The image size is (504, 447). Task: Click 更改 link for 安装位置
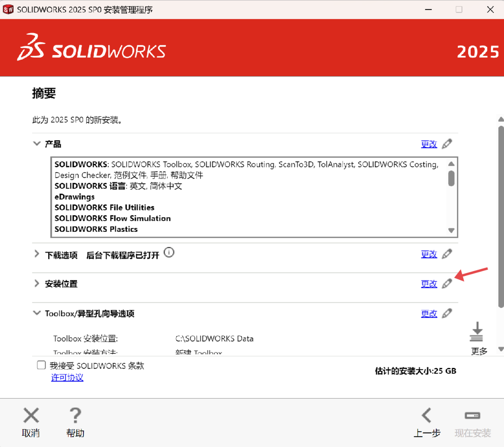pyautogui.click(x=429, y=284)
